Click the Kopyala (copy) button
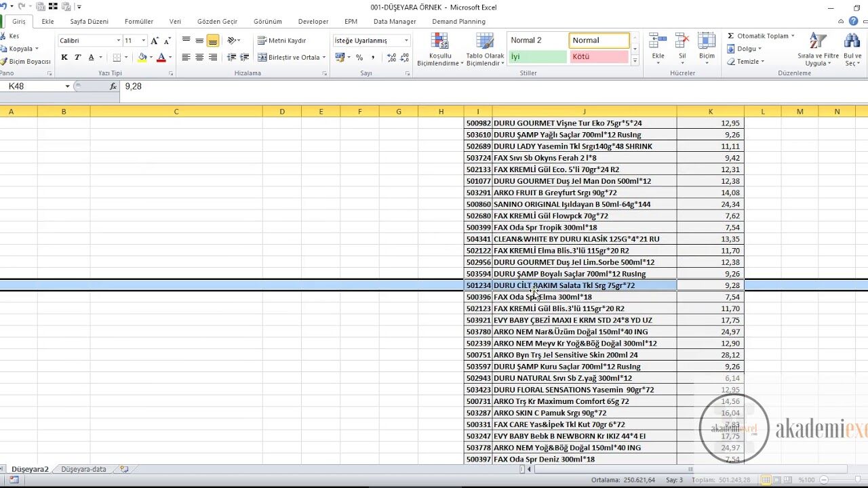Screen dimensions: 868x488 pyautogui.click(x=19, y=49)
